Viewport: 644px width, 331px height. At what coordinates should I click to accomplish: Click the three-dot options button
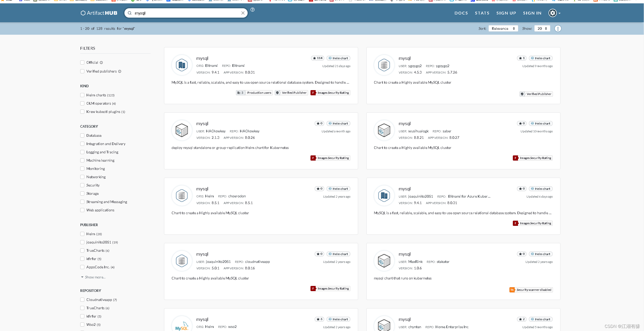tap(558, 28)
